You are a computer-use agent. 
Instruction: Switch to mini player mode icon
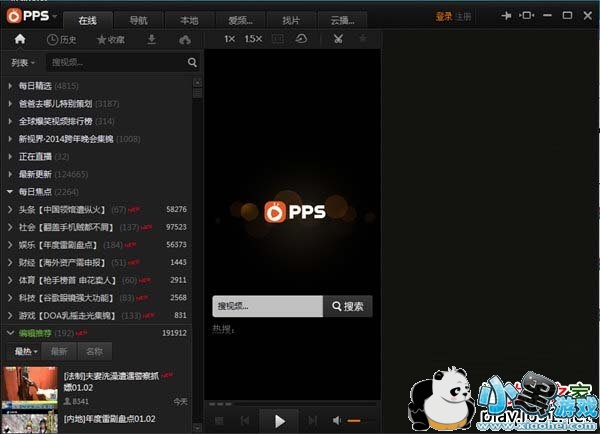527,15
